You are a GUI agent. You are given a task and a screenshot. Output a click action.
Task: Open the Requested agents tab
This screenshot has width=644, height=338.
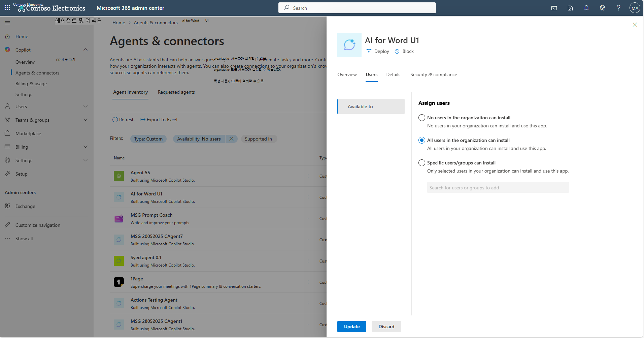point(176,92)
